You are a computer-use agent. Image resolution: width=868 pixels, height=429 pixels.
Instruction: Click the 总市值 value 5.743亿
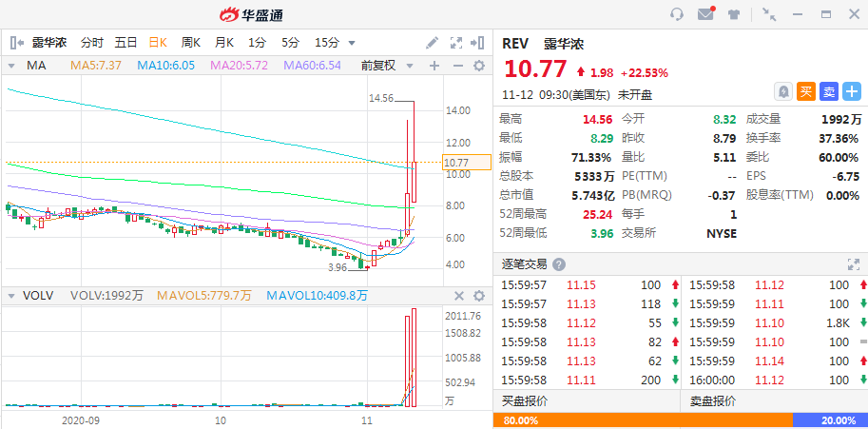click(593, 195)
